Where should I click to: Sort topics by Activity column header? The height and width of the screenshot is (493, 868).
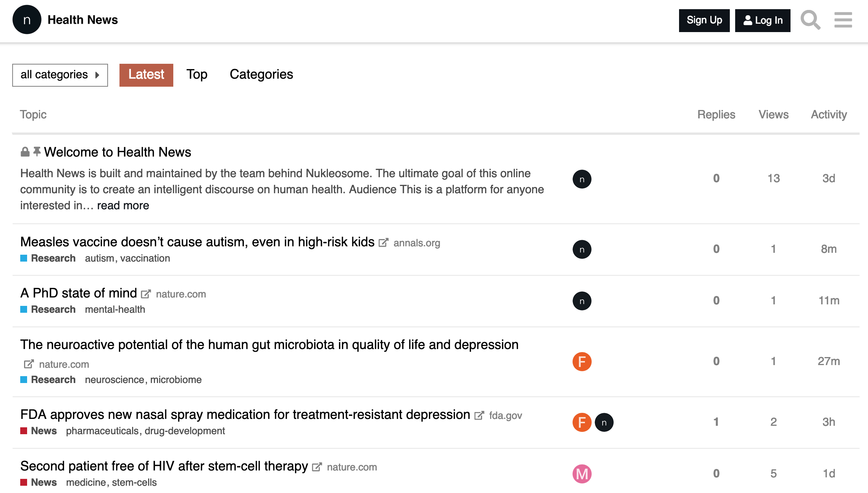(x=829, y=115)
